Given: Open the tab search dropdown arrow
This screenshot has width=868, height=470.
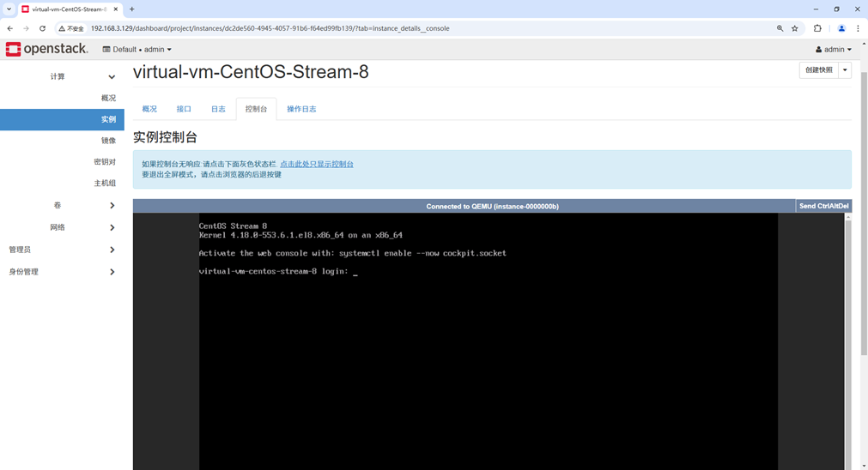Looking at the screenshot, I should coord(9,9).
